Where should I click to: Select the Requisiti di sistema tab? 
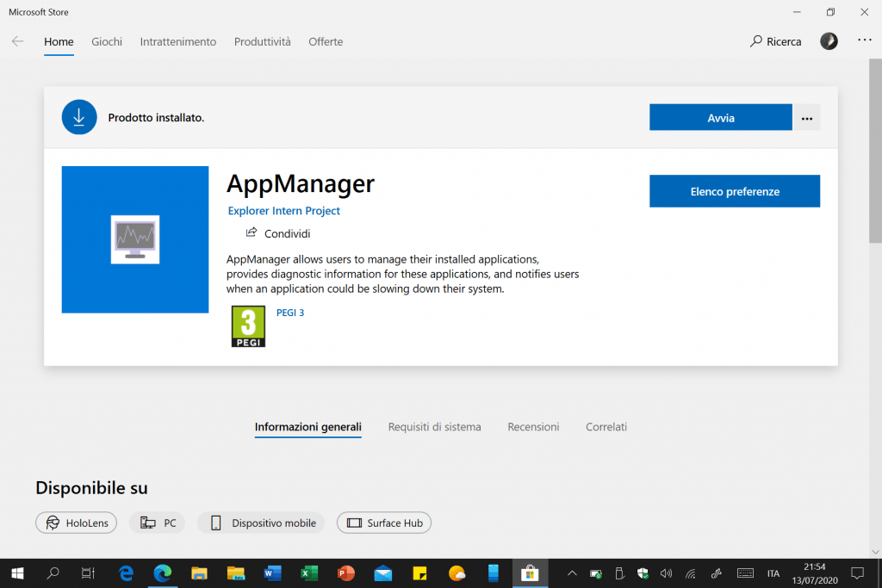tap(434, 427)
